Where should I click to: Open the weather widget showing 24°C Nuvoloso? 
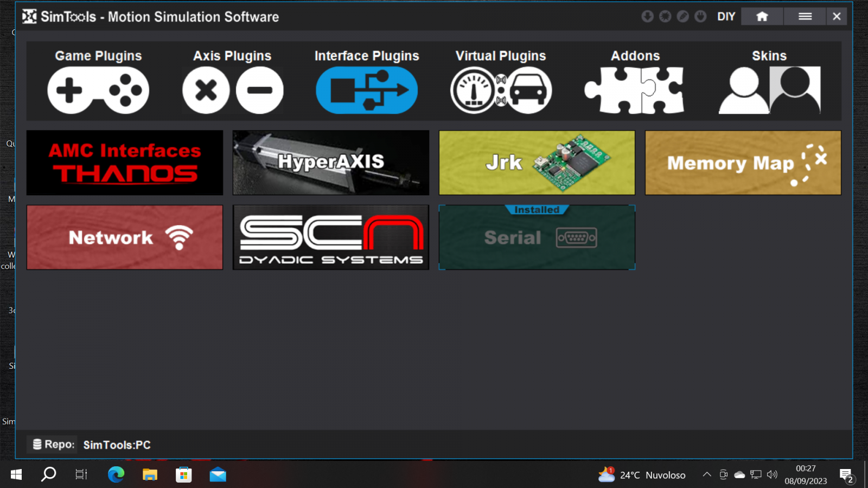tap(642, 475)
